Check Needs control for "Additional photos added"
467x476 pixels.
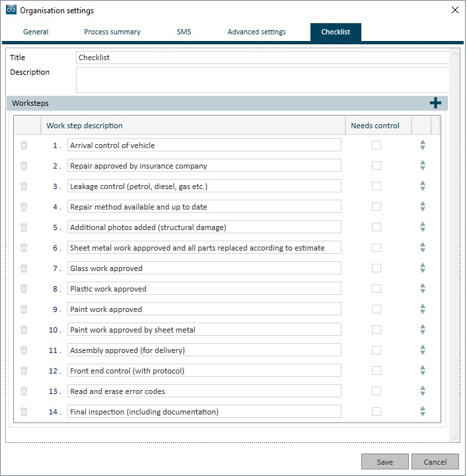[377, 227]
